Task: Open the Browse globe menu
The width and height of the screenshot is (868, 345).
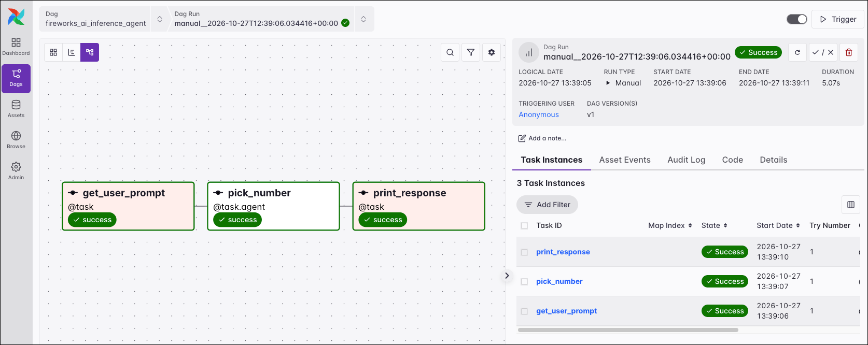Action: tap(16, 140)
